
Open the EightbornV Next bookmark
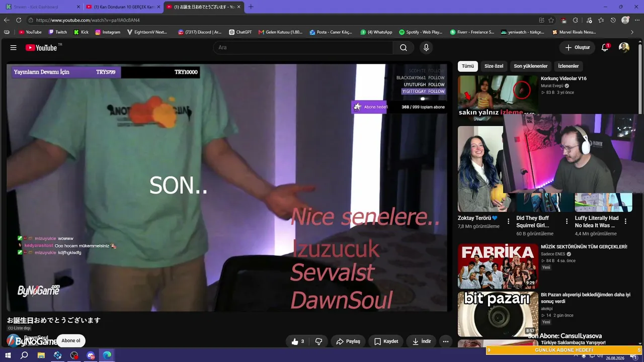click(147, 32)
